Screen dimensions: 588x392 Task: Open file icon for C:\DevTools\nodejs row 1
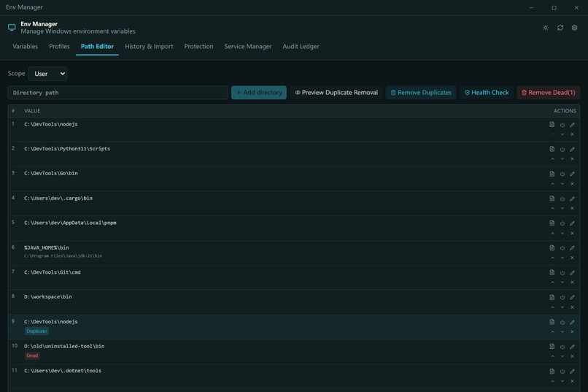[552, 125]
